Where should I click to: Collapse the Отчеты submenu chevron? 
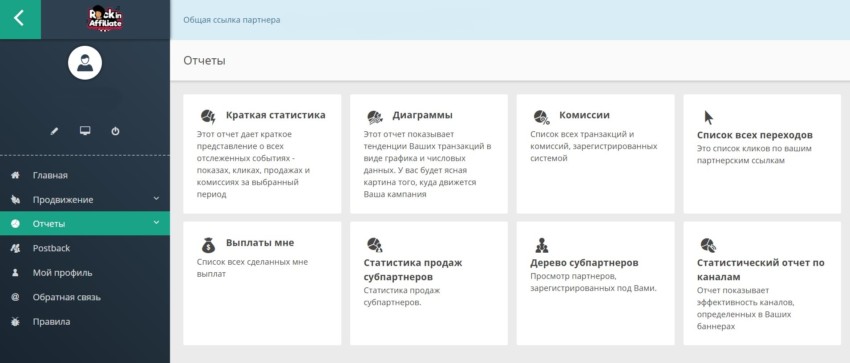click(x=156, y=223)
